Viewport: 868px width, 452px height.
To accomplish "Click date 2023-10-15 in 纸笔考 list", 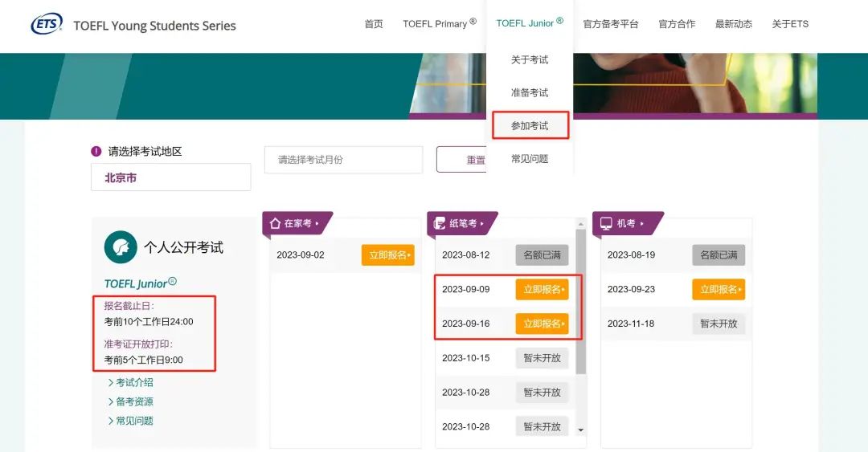I will click(x=465, y=358).
